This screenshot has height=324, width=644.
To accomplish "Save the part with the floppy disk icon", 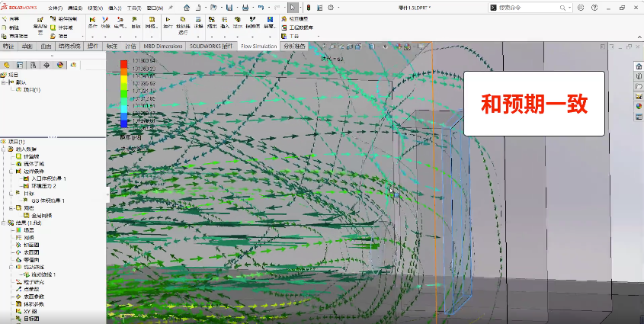I will tap(229, 8).
